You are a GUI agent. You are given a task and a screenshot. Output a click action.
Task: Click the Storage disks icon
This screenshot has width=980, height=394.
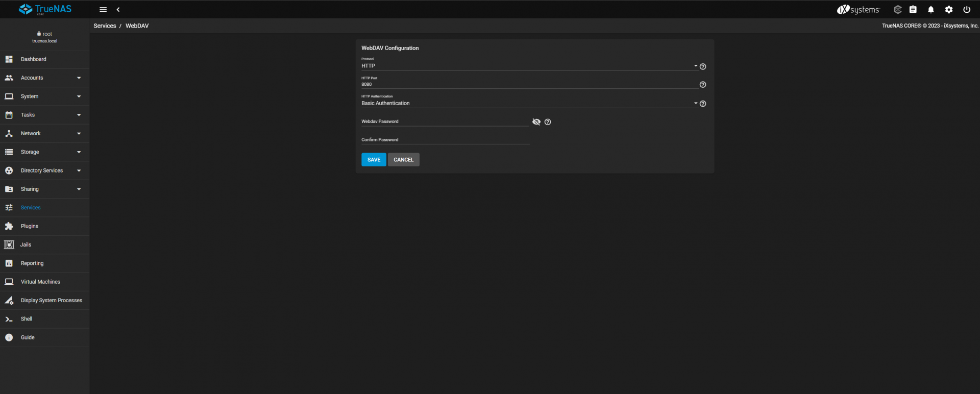pyautogui.click(x=9, y=152)
